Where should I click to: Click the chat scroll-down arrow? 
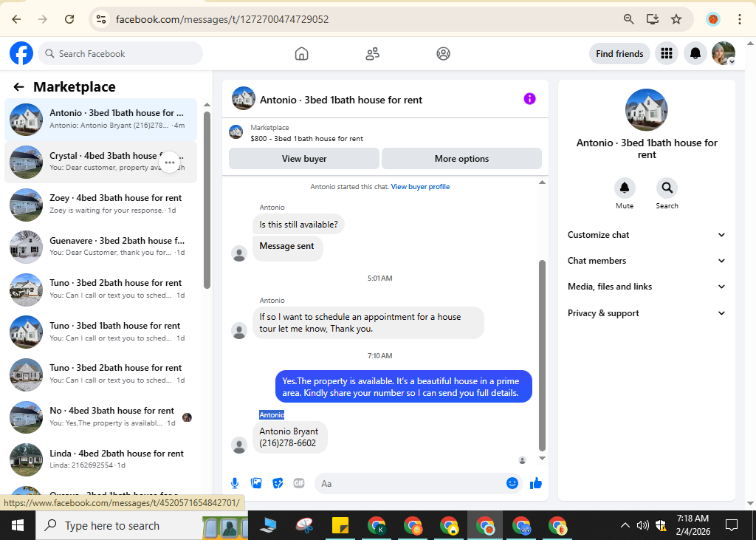tap(542, 459)
